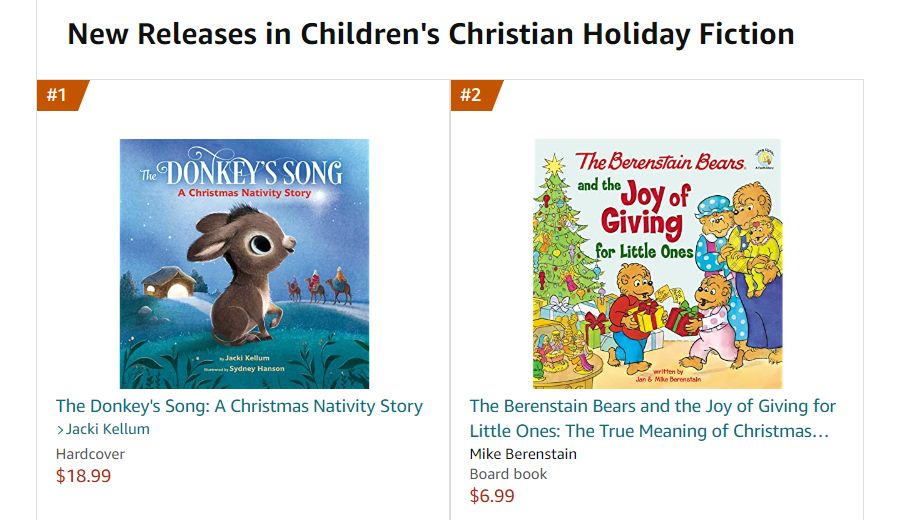Visit Jacki Kellum's author page link
Screen dimensions: 911x520
[107, 429]
